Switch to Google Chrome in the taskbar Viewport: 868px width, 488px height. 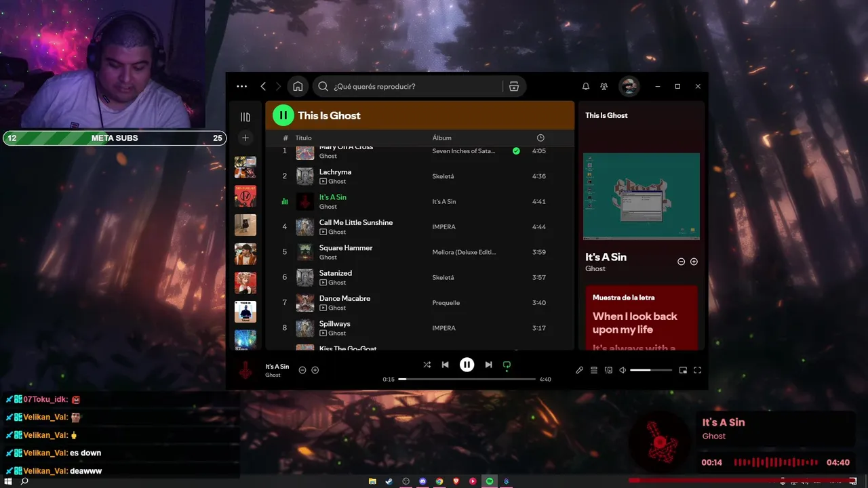(439, 481)
